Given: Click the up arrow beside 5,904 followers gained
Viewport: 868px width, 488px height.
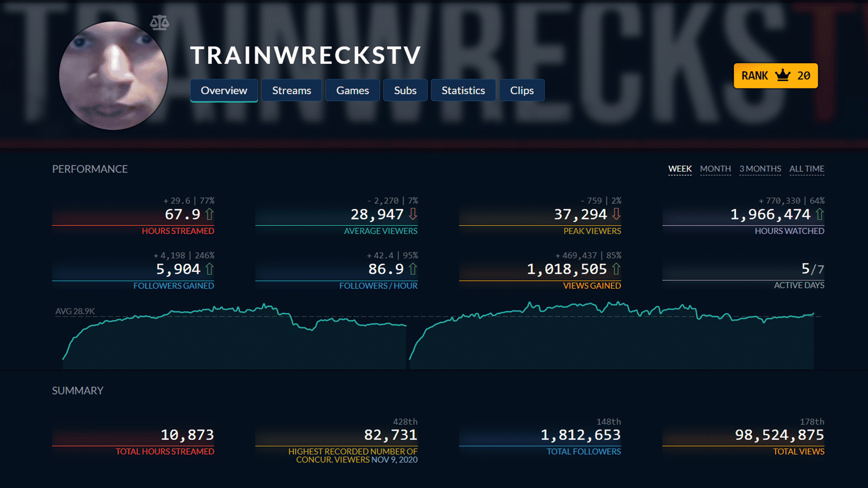Looking at the screenshot, I should [209, 269].
